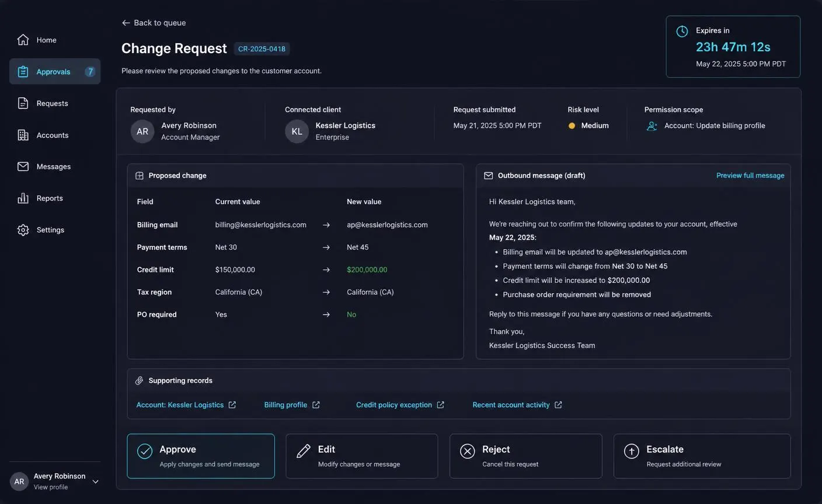The width and height of the screenshot is (822, 504).
Task: Click the Settings gear icon
Action: click(23, 230)
